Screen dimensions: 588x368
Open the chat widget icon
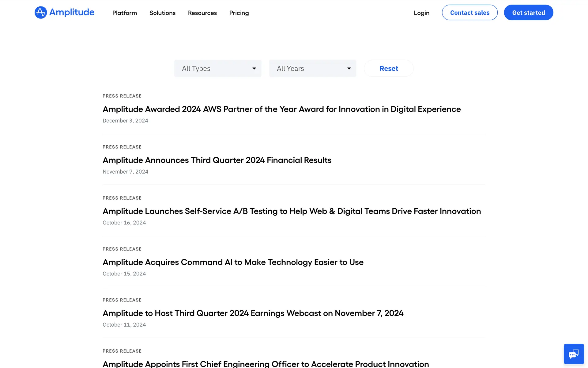click(574, 354)
